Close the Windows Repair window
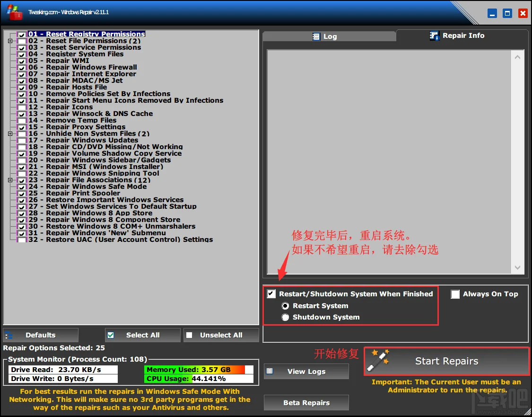Image resolution: width=532 pixels, height=417 pixels. (523, 13)
